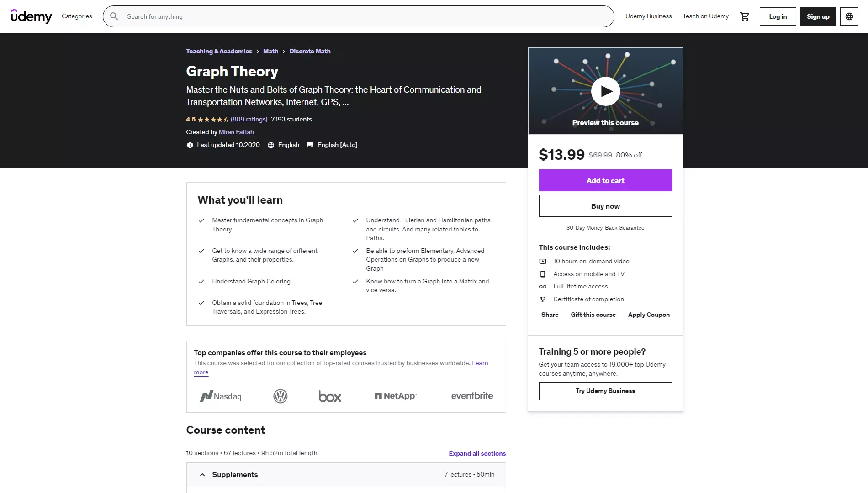868x493 pixels.
Task: Click the Nasdaq company logo
Action: (x=221, y=396)
